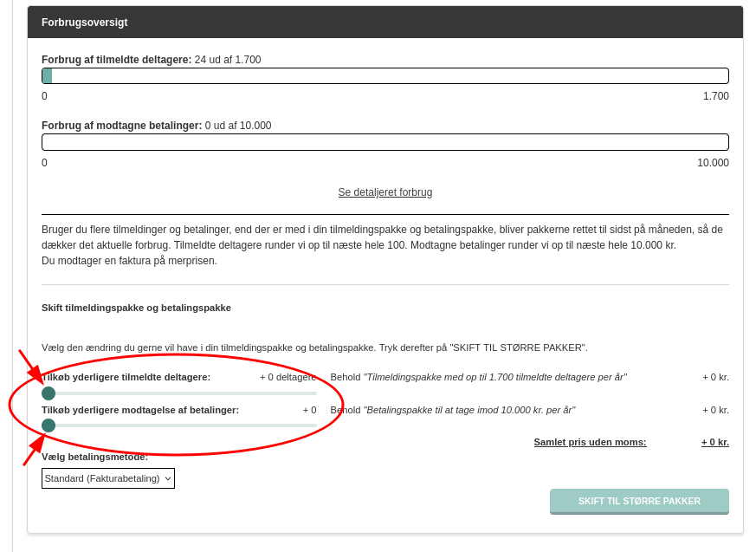756x552 pixels.
Task: Click the Forbrug af modtagne betalinger label
Action: tap(121, 126)
